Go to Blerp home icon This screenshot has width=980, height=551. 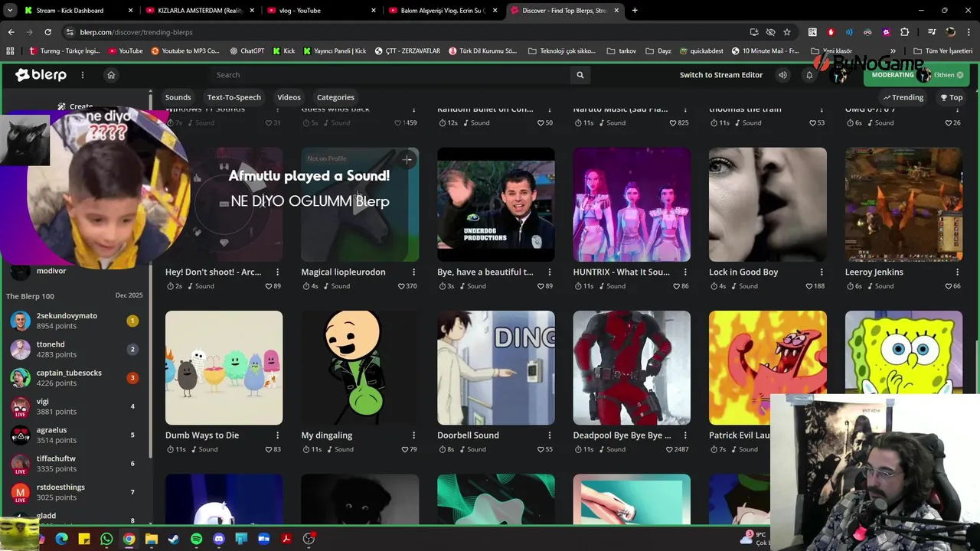111,75
